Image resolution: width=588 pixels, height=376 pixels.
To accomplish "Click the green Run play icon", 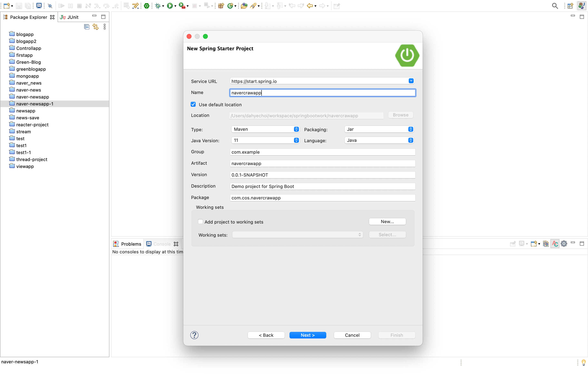I will pyautogui.click(x=169, y=6).
